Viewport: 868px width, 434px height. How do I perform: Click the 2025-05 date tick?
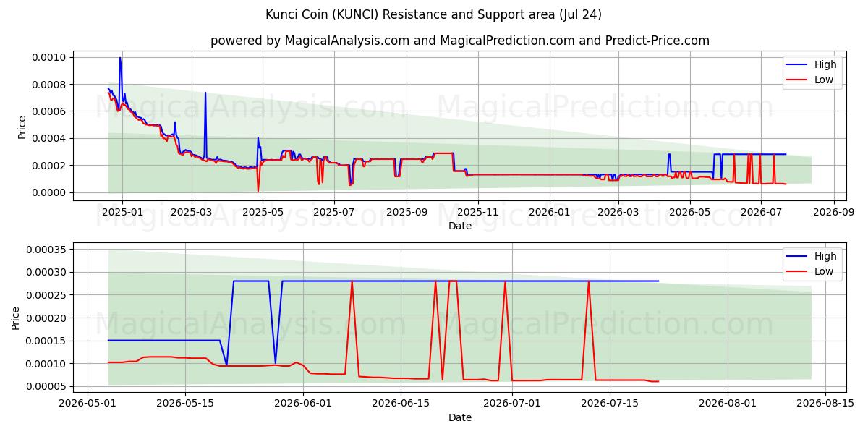pos(262,211)
